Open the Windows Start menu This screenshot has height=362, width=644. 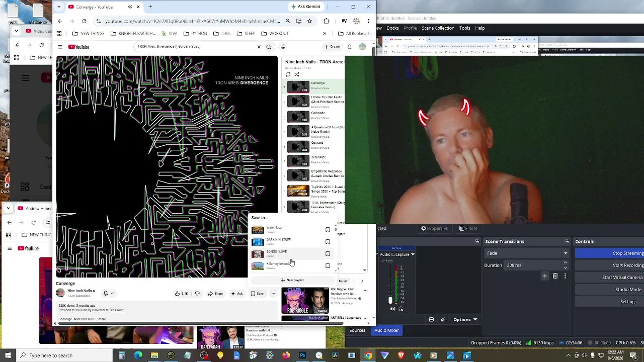8,355
